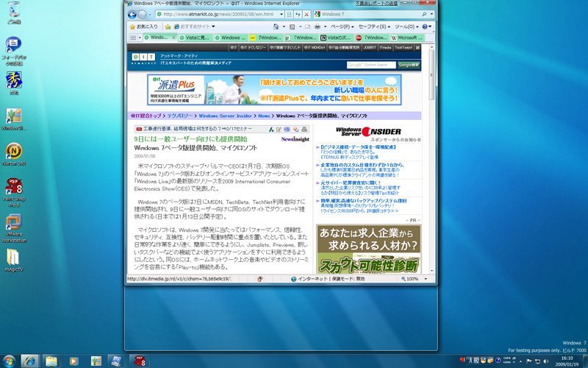Click the 工事進行基準 seminar link
Viewport: 588px width, 368px height.
[x=198, y=129]
